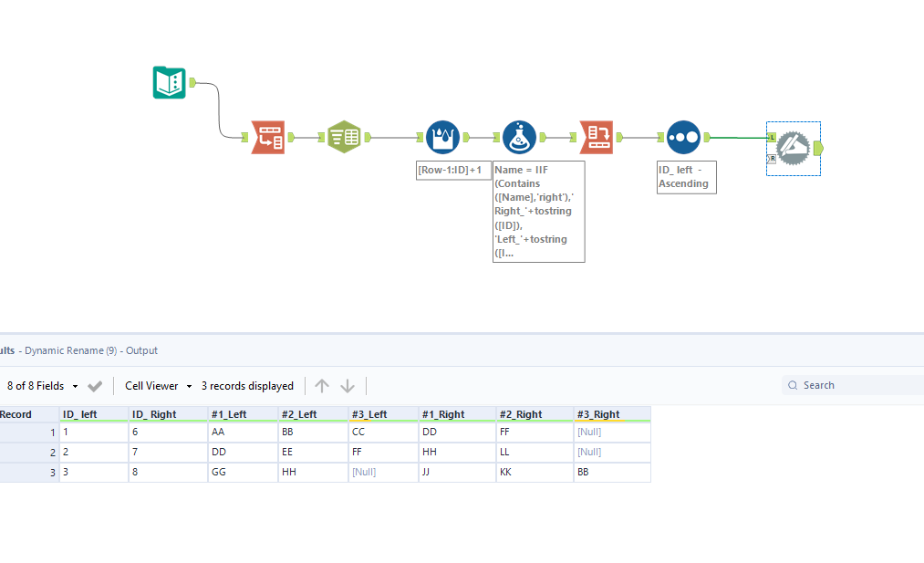Select the green Input Data book tool
The image size is (924, 563).
coord(170,83)
